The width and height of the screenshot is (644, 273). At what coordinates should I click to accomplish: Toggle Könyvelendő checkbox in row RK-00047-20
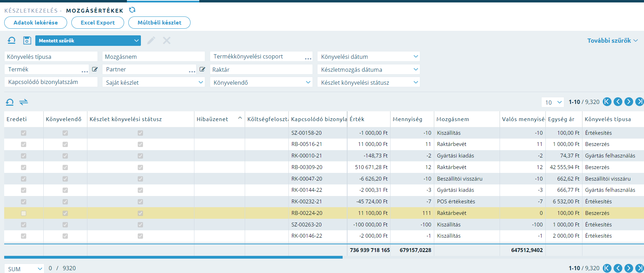click(65, 179)
